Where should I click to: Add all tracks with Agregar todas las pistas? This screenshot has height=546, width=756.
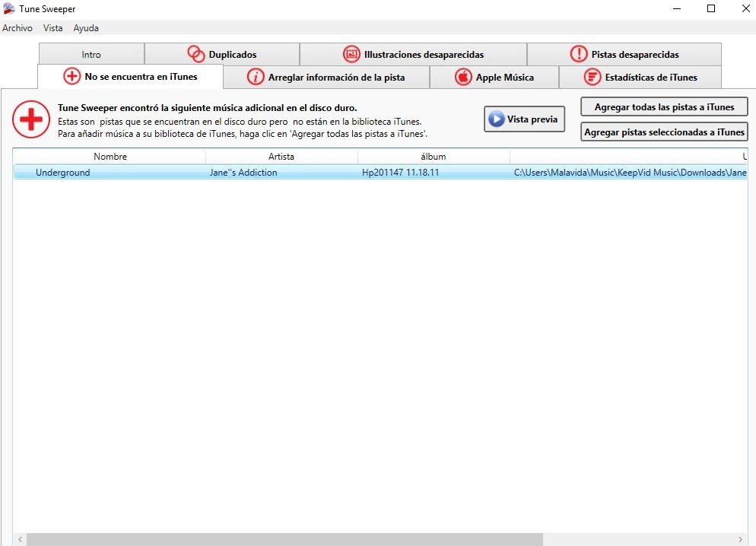pyautogui.click(x=665, y=107)
